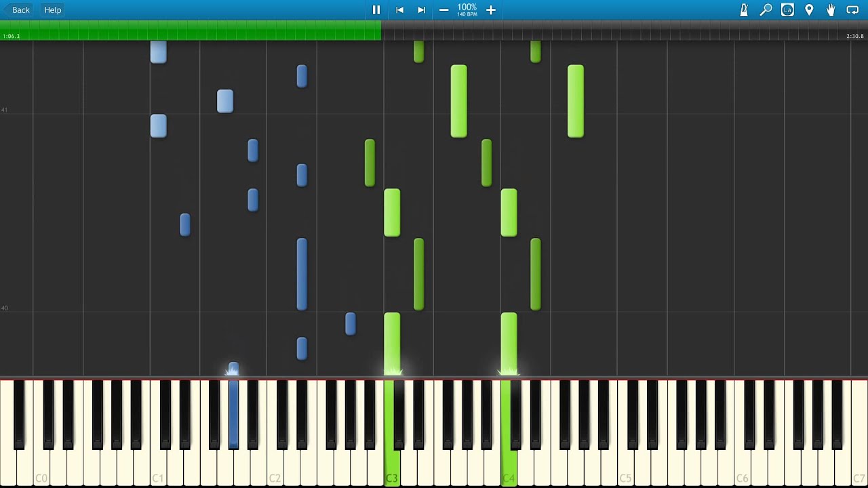Viewport: 868px width, 488px height.
Task: Open the zoom magnifier tool
Action: [x=766, y=9]
